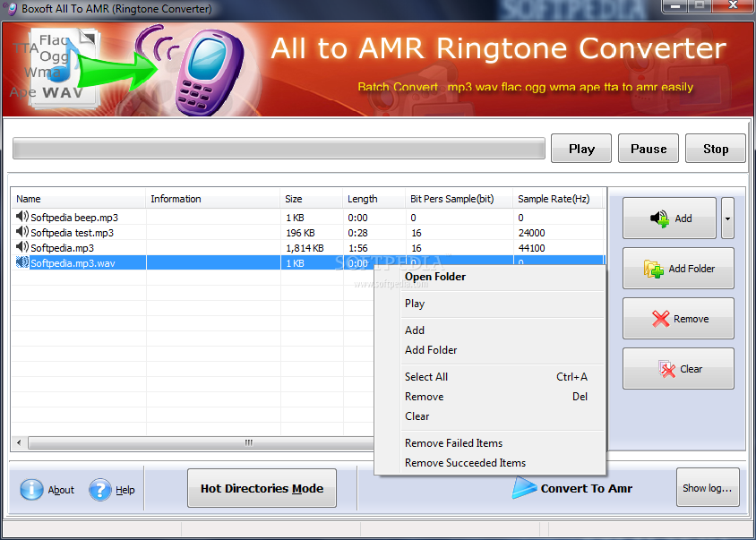Click the Clear button in side panel
The image size is (756, 540).
click(x=678, y=369)
